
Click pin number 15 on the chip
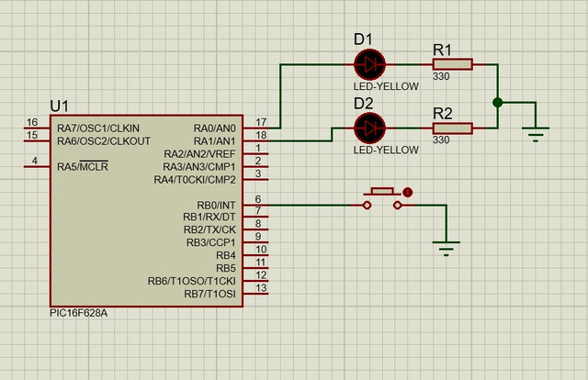point(32,135)
